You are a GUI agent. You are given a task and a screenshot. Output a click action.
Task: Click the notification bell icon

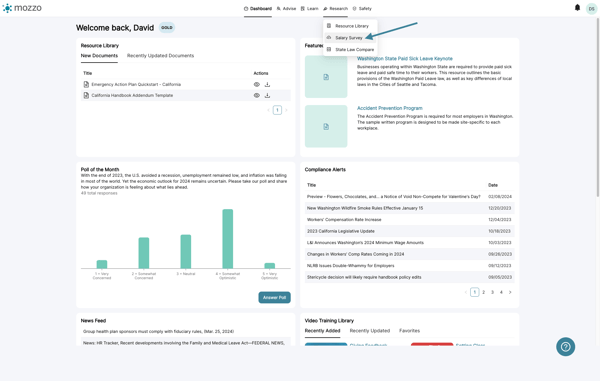click(x=577, y=8)
